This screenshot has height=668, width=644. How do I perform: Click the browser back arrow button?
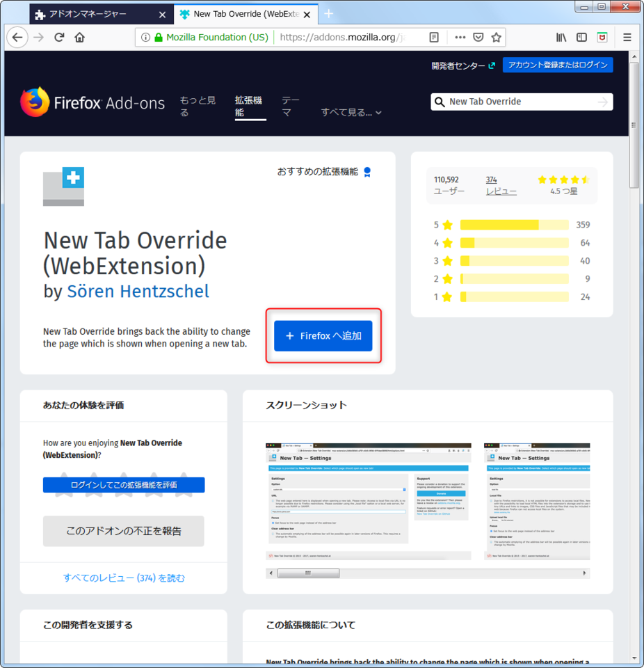(17, 38)
